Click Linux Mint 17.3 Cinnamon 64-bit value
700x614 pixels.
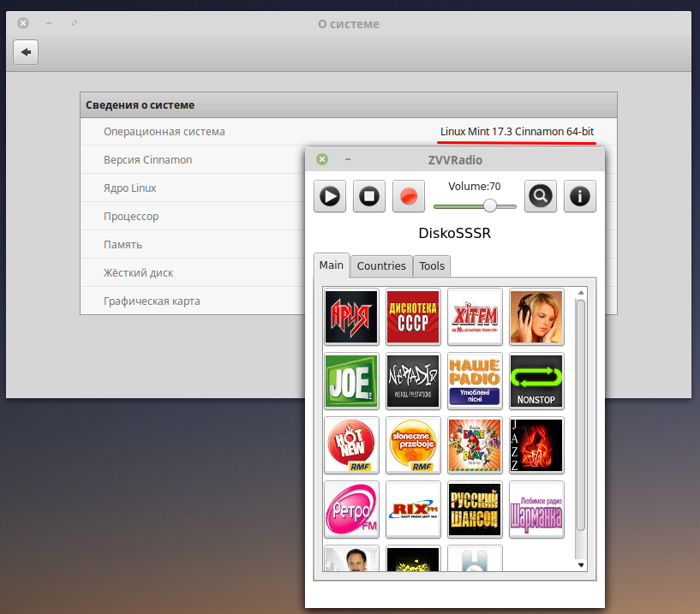(517, 132)
